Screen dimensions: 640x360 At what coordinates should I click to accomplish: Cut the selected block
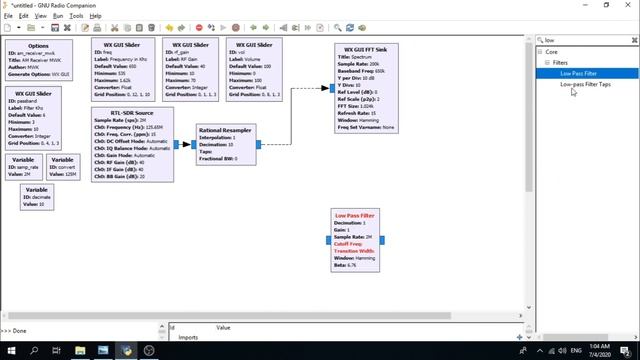point(115,28)
